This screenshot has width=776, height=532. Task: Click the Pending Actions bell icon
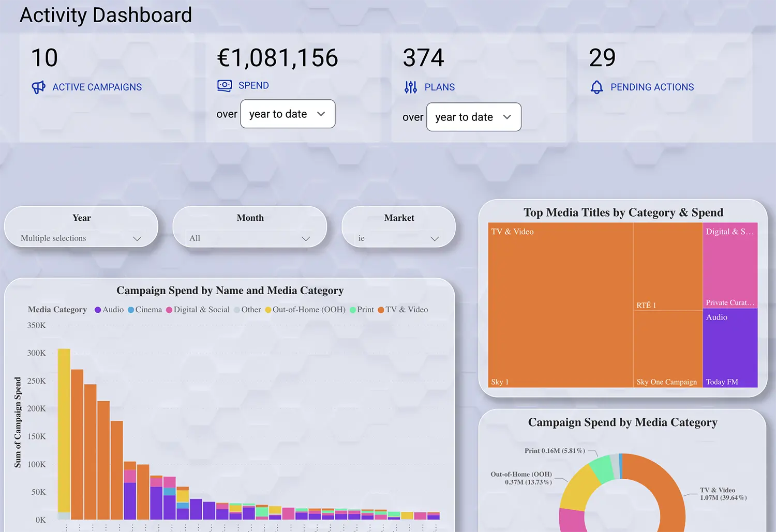pyautogui.click(x=596, y=87)
